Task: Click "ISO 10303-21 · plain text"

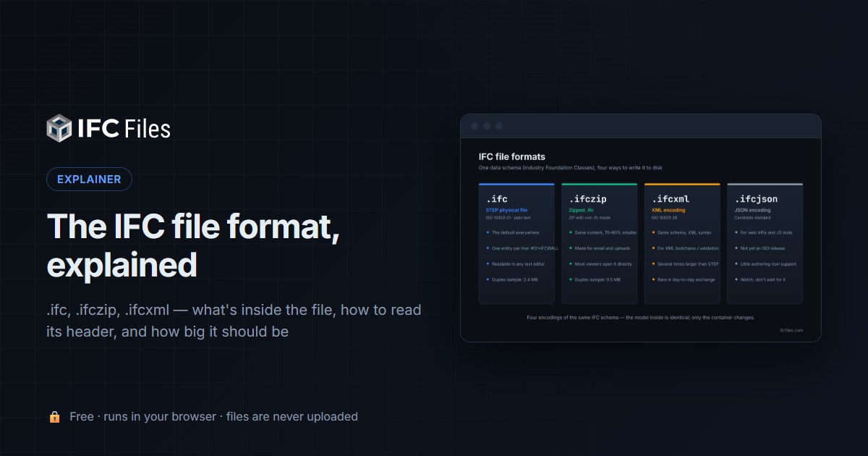Action: pyautogui.click(x=509, y=217)
